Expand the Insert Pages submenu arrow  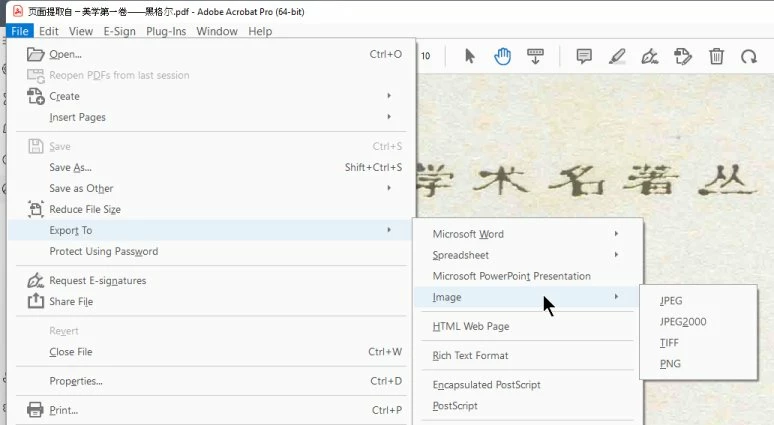point(389,117)
